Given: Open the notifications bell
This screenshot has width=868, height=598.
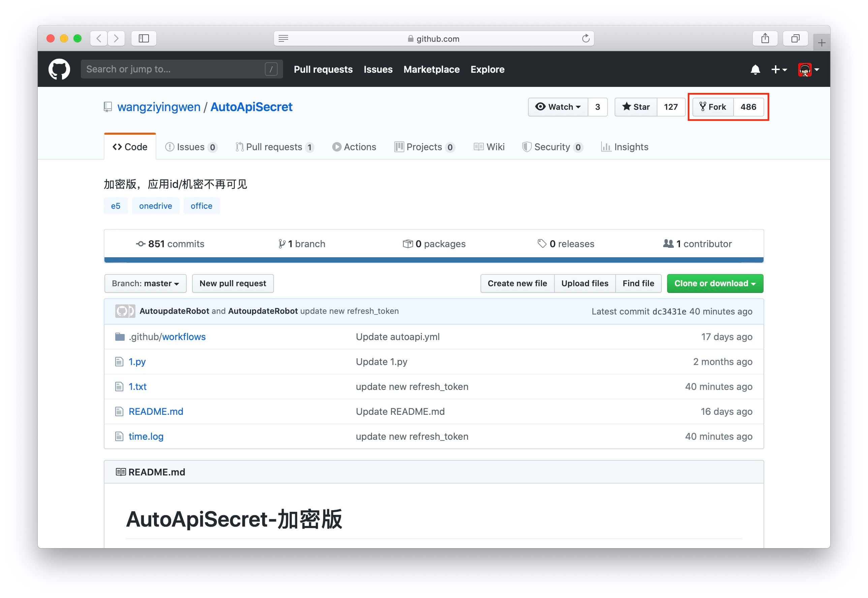Looking at the screenshot, I should 755,70.
